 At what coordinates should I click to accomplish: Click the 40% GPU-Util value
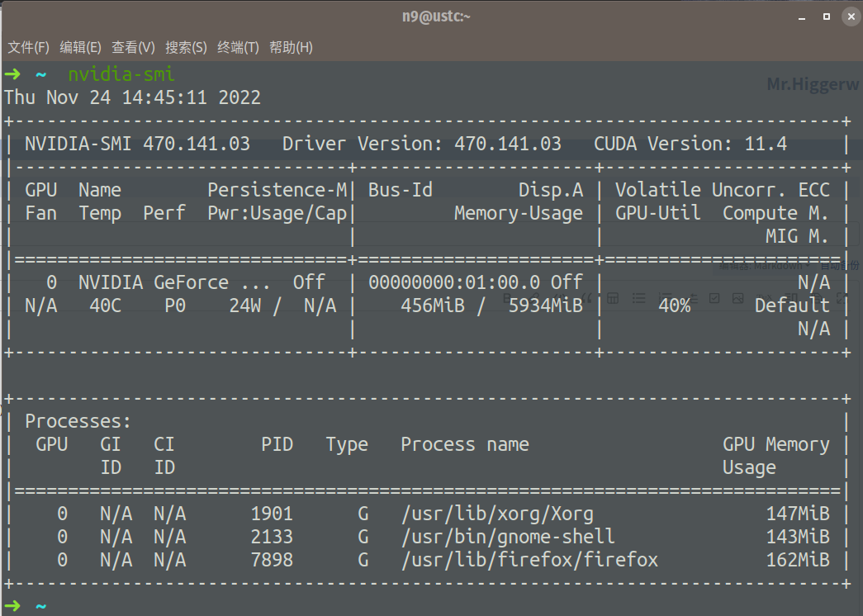(674, 306)
